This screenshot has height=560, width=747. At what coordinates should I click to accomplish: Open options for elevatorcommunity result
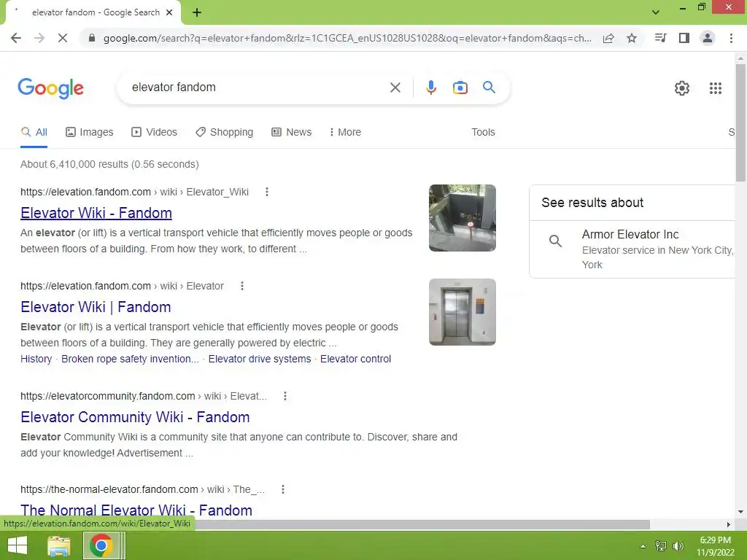click(285, 396)
